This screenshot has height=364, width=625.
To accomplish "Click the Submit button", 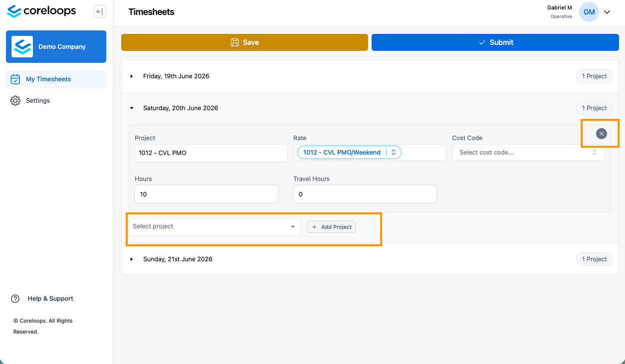I will [495, 42].
